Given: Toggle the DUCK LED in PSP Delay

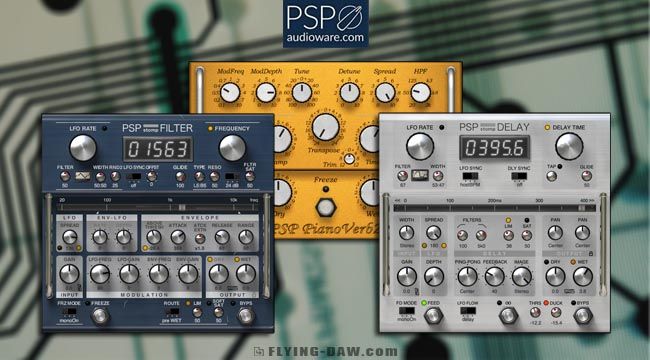Looking at the screenshot, I should point(546,303).
